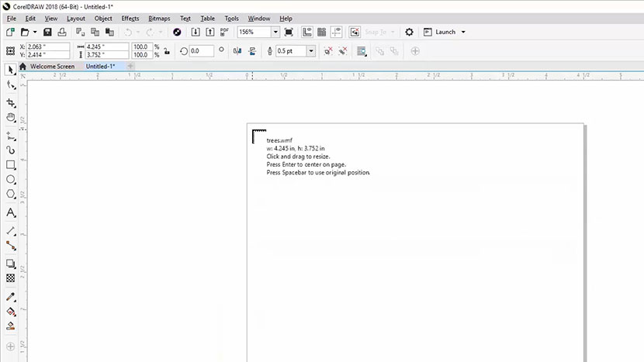This screenshot has height=362, width=644.
Task: Click the Publish to PDF button
Action: 225,33
